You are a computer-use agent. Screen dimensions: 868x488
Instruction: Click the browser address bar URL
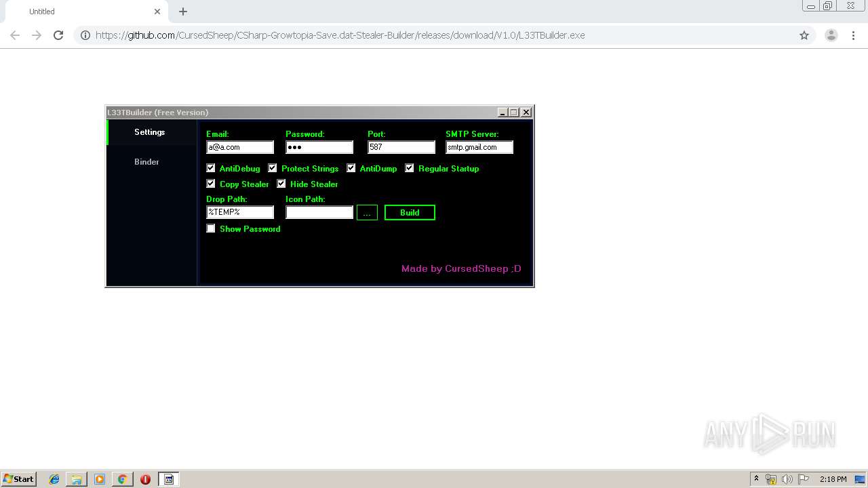[x=340, y=35]
